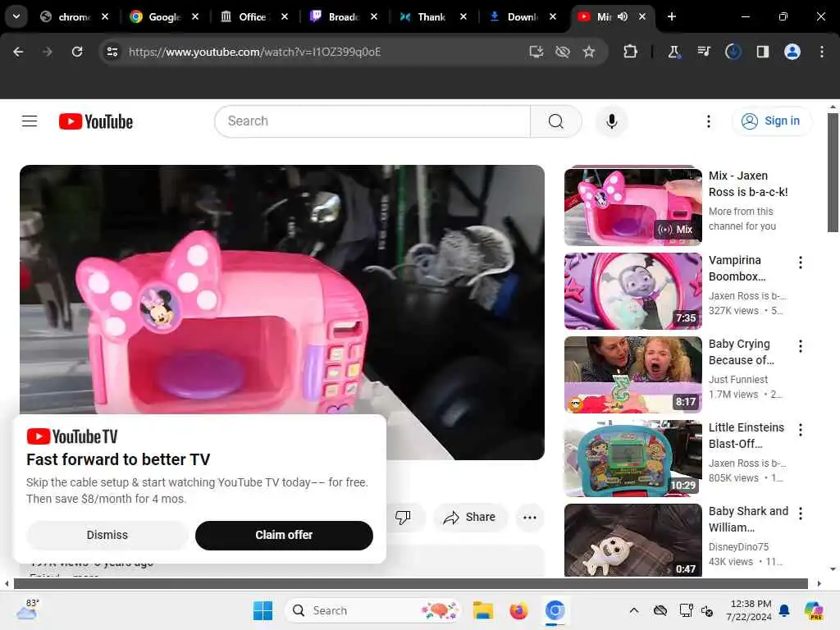Click the horizontal page scrollbar
Image resolution: width=840 pixels, height=630 pixels.
[410, 583]
